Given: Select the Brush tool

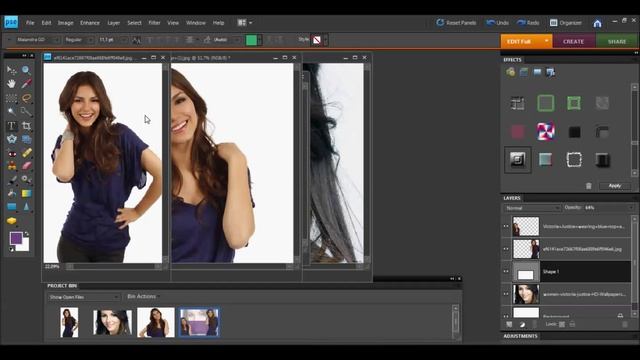Looking at the screenshot, I should pyautogui.click(x=11, y=180).
